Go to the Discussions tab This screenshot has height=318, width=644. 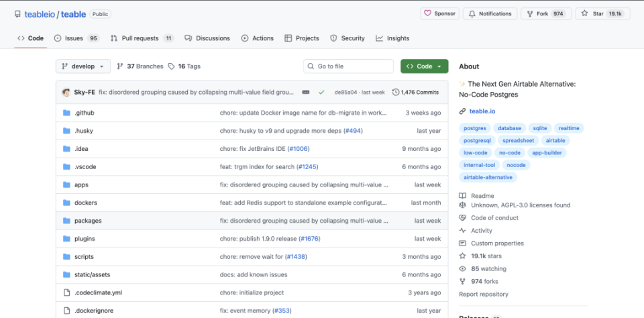coord(207,38)
